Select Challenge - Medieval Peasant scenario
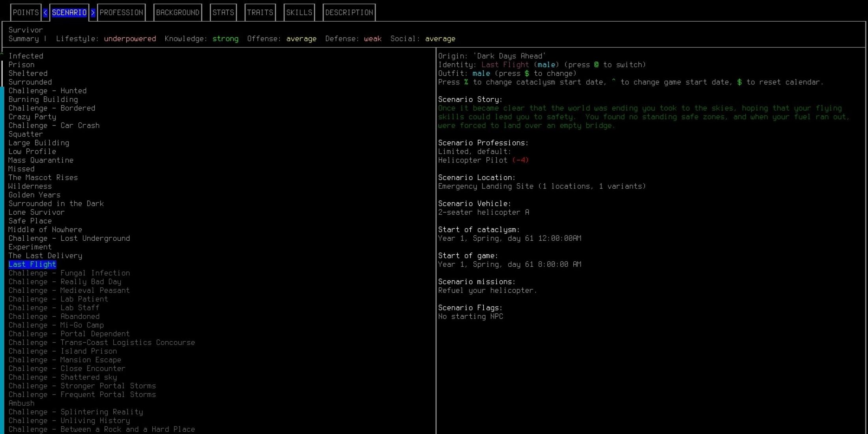 [x=69, y=290]
